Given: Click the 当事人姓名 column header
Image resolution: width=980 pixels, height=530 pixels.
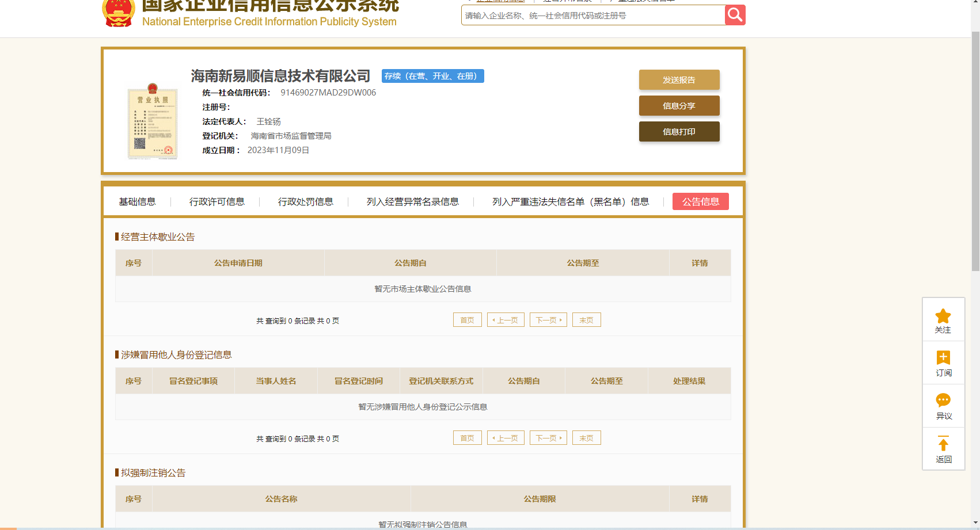Looking at the screenshot, I should pyautogui.click(x=276, y=381).
